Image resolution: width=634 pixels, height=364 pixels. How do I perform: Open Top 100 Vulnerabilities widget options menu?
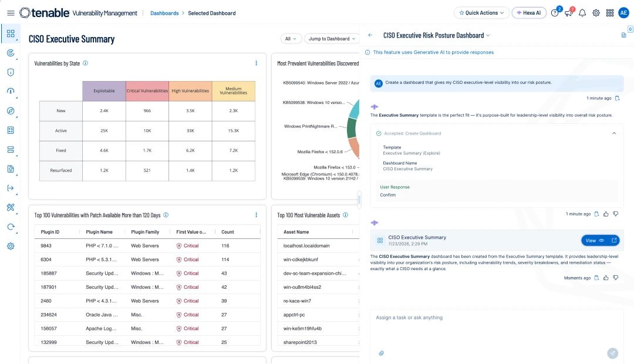(256, 215)
